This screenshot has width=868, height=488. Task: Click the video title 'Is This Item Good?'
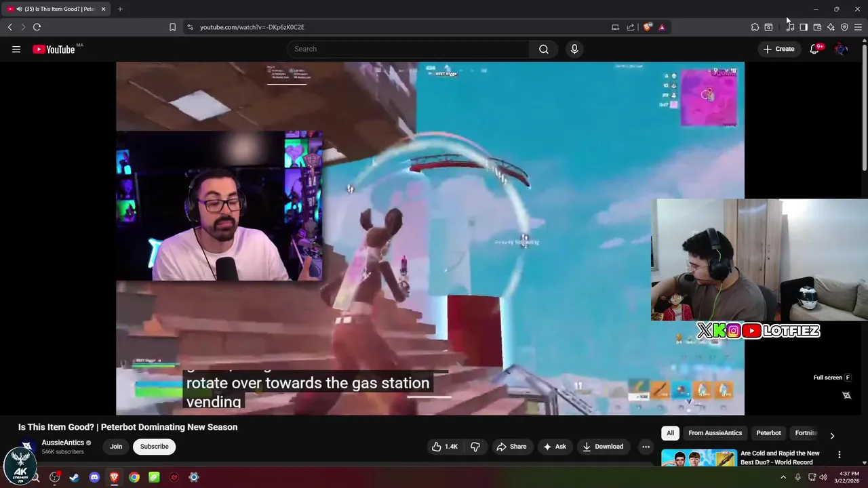(x=127, y=427)
